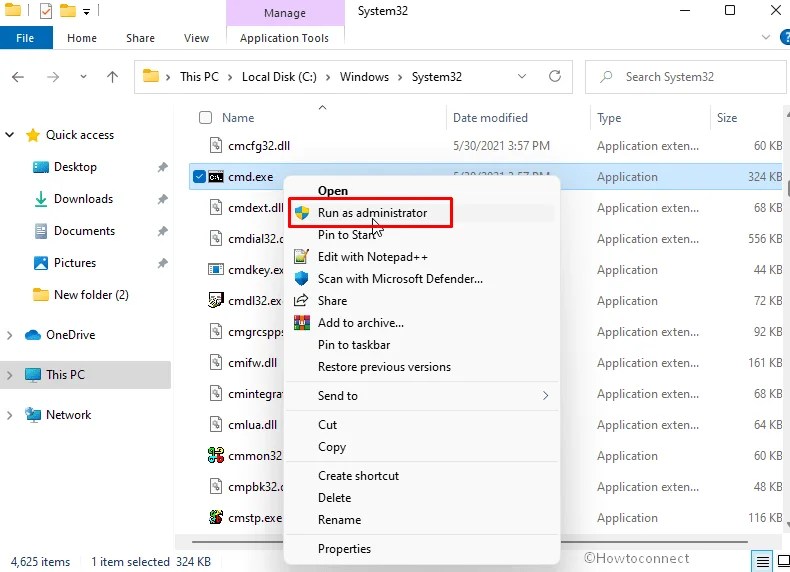790x572 pixels.
Task: Sort by the Type column header
Action: pyautogui.click(x=609, y=117)
